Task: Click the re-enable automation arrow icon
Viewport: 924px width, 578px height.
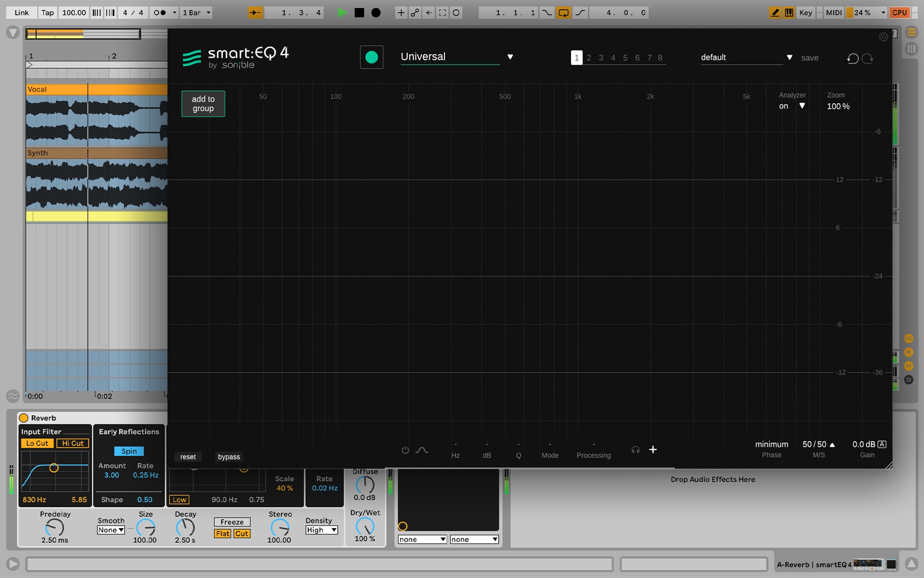Action: point(429,13)
